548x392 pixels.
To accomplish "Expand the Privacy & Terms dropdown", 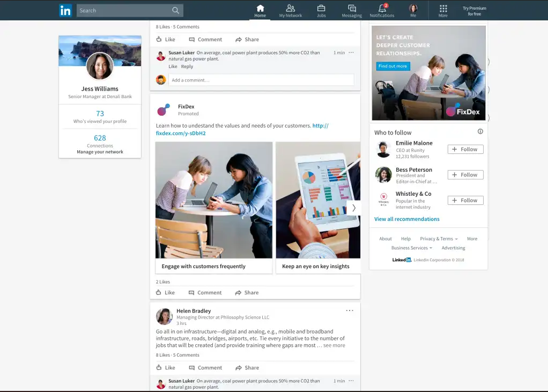I will tap(439, 239).
